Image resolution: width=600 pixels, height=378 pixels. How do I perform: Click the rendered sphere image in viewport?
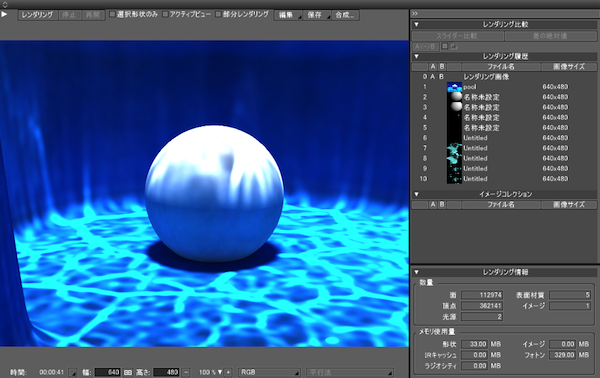pos(214,193)
